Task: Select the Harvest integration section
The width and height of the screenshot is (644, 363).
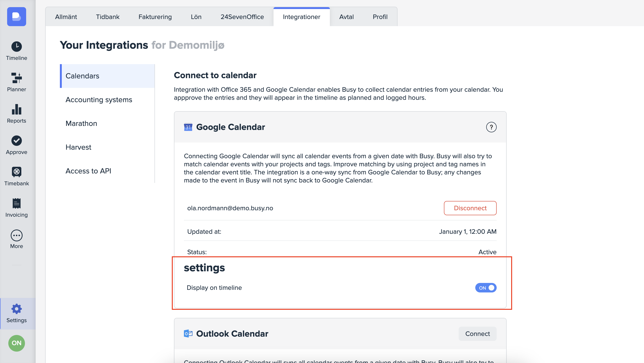Action: 78,147
